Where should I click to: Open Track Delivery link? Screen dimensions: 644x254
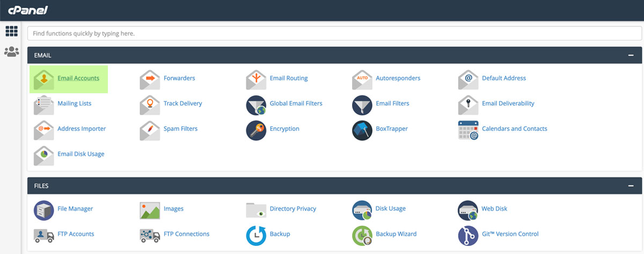[183, 103]
